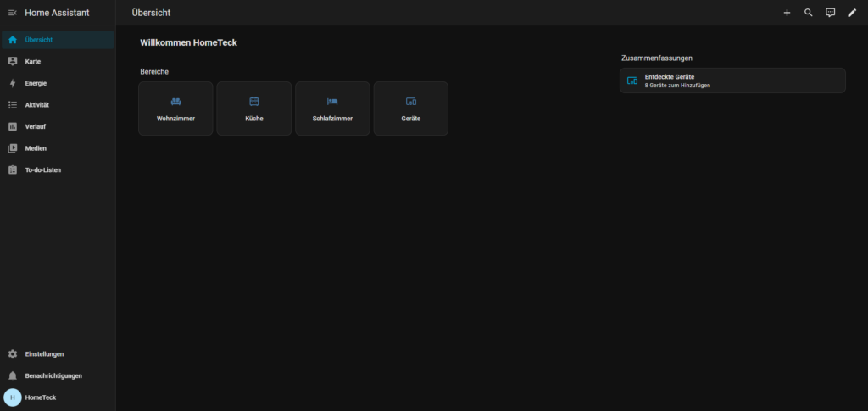The height and width of the screenshot is (411, 868).
Task: Open the assistant chat icon
Action: [x=831, y=13]
